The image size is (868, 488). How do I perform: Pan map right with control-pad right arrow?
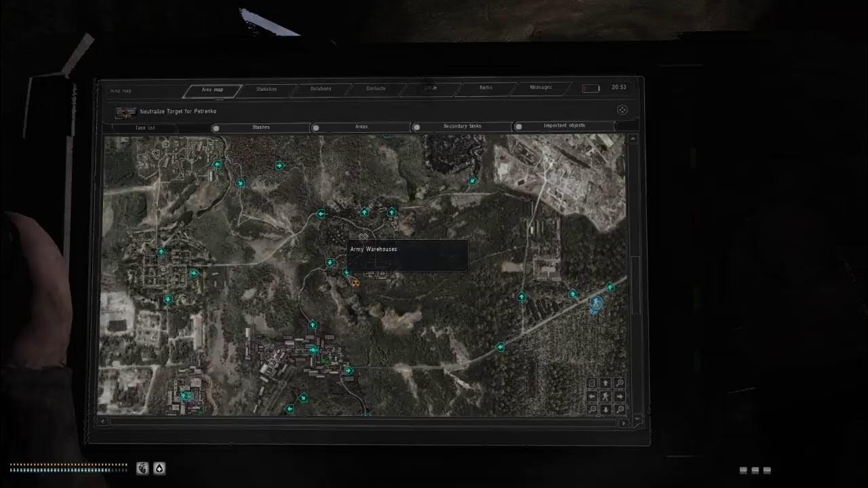(619, 396)
